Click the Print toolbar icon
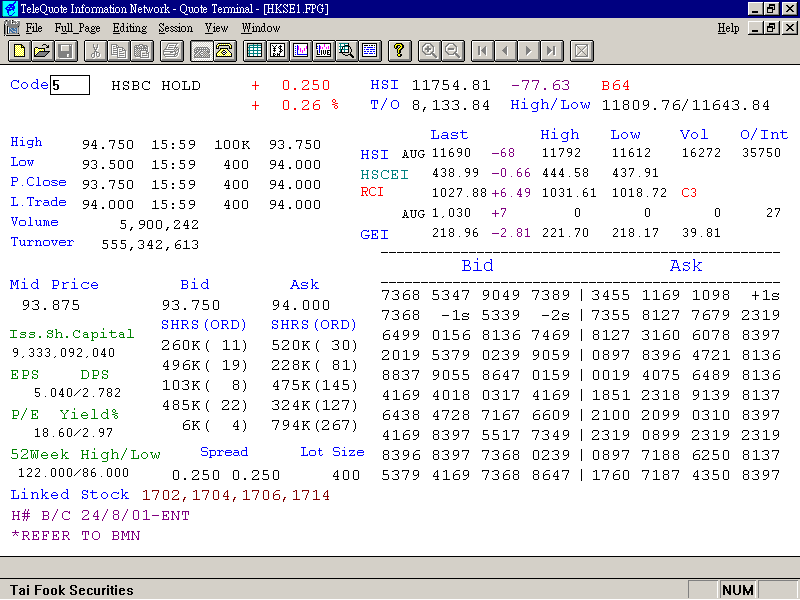Image resolution: width=800 pixels, height=600 pixels. pyautogui.click(x=171, y=51)
